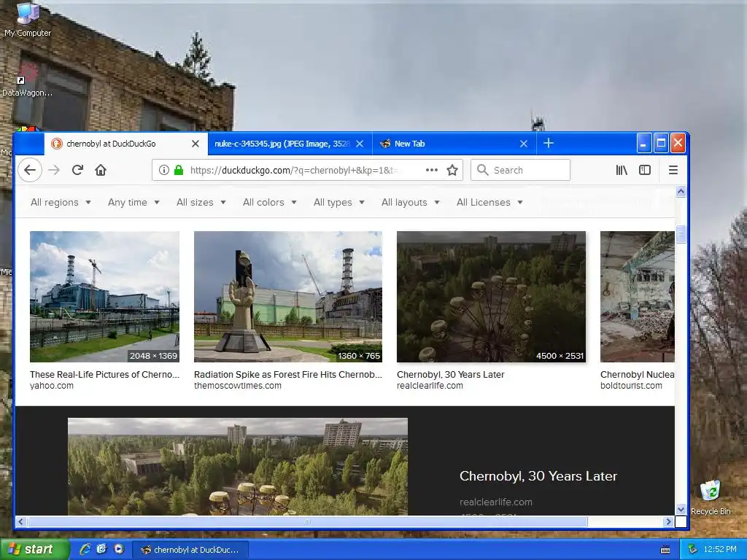Select the DataWagon desktop shortcut
The width and height of the screenshot is (747, 560).
point(27,81)
